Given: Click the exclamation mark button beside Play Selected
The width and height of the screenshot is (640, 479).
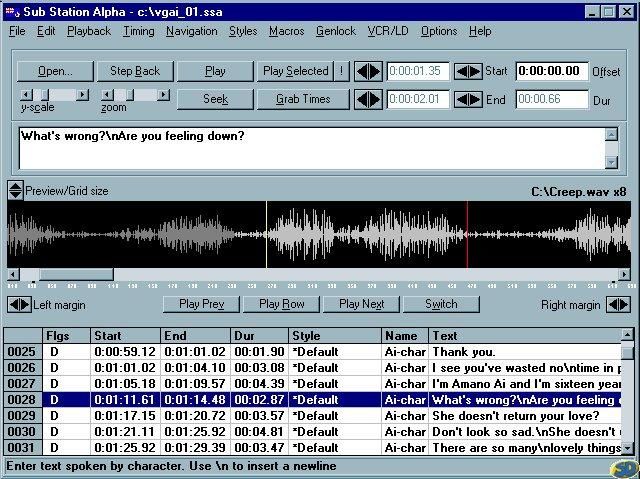Looking at the screenshot, I should pyautogui.click(x=342, y=71).
